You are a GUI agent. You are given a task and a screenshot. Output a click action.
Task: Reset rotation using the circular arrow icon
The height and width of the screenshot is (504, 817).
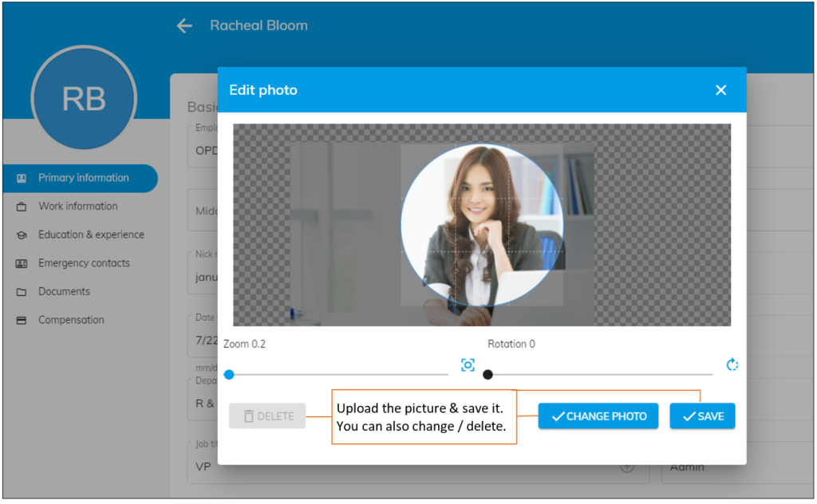pyautogui.click(x=732, y=364)
